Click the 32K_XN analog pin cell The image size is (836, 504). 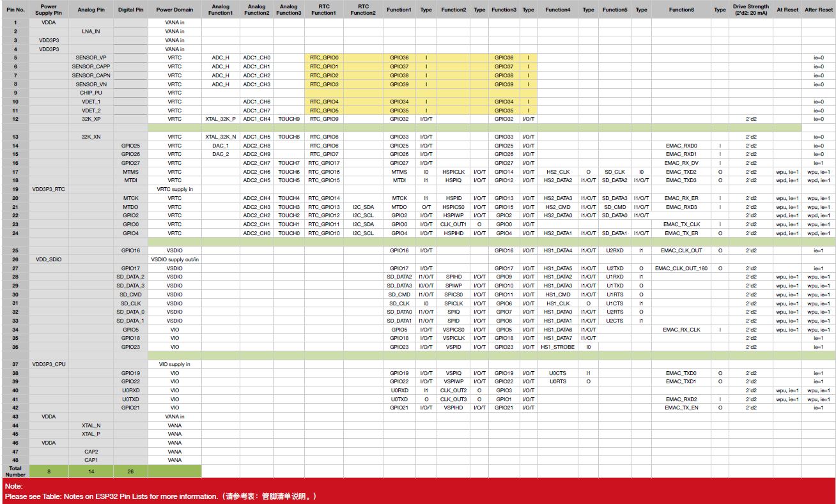[91, 137]
